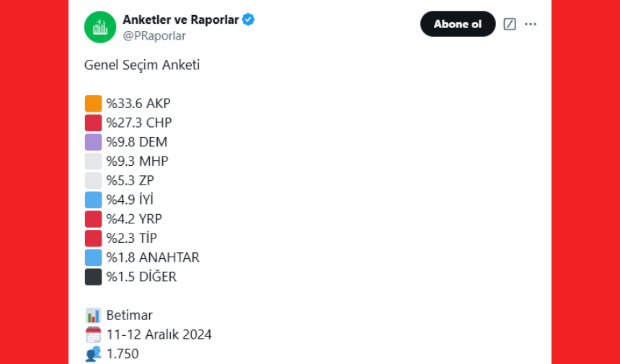620x364 pixels.
Task: Click the blue square beside ANAHTAR
Action: point(93,258)
